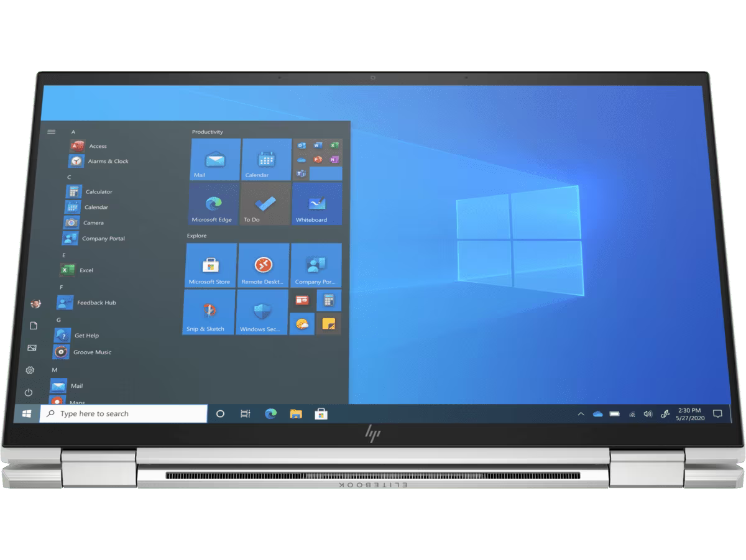Show hidden icons in system tray

581,414
